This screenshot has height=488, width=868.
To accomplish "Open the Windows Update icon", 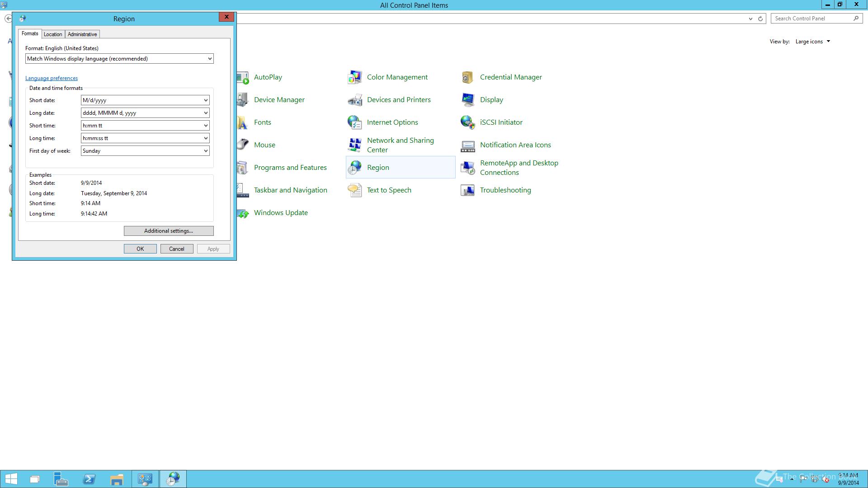I will click(x=243, y=213).
